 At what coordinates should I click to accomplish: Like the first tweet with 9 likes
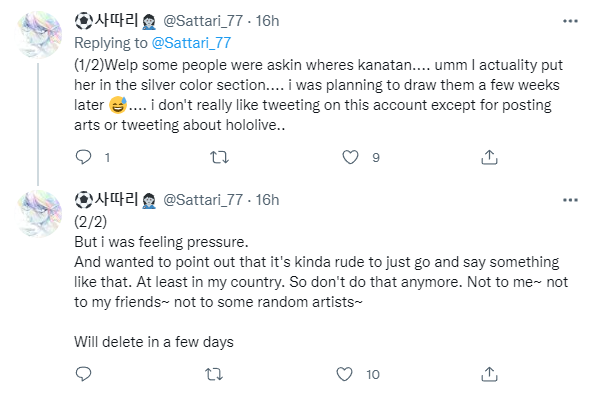pyautogui.click(x=350, y=157)
